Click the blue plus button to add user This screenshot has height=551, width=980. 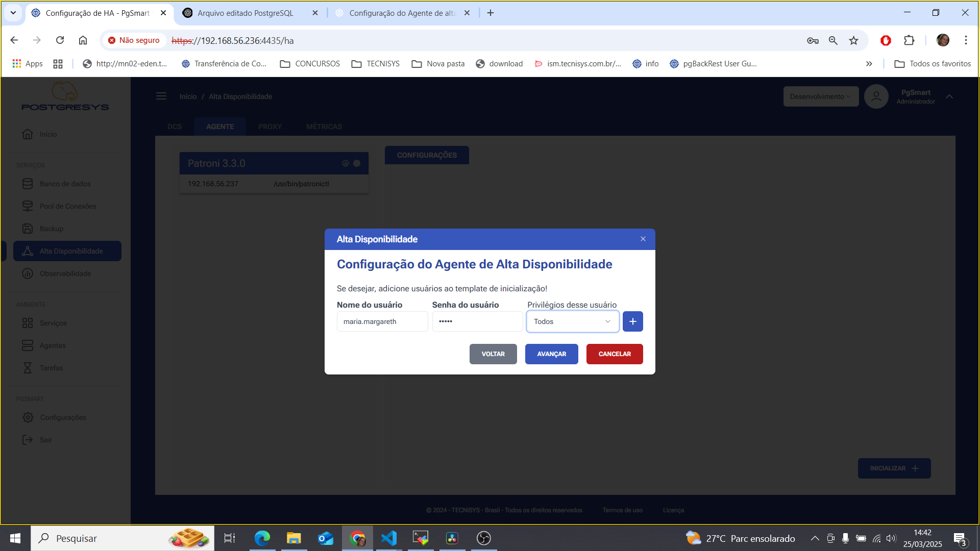coord(632,321)
